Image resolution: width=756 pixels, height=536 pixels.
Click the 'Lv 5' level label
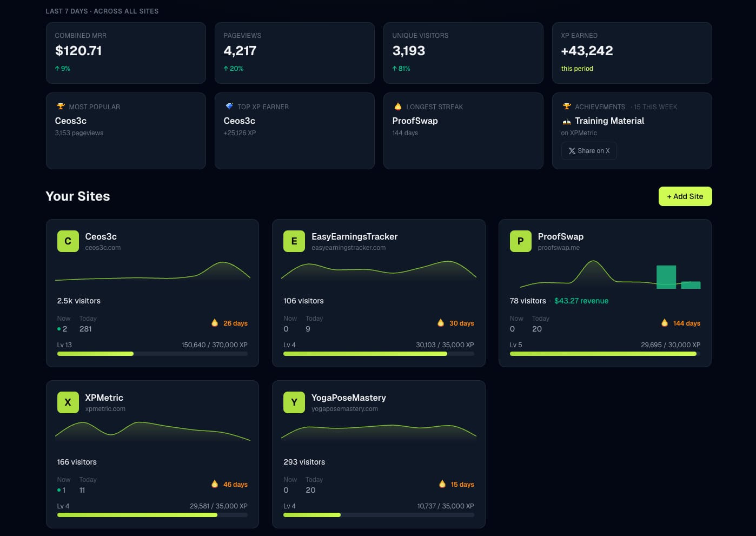pyautogui.click(x=516, y=345)
